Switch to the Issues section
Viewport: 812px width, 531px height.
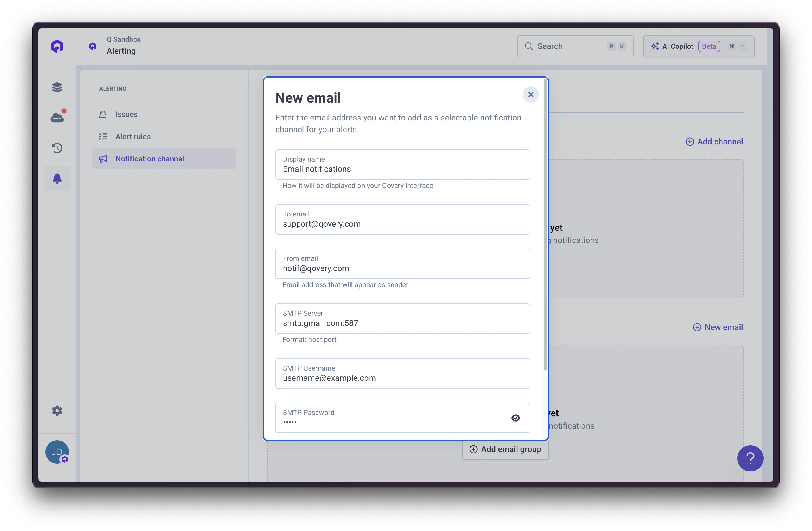(126, 114)
